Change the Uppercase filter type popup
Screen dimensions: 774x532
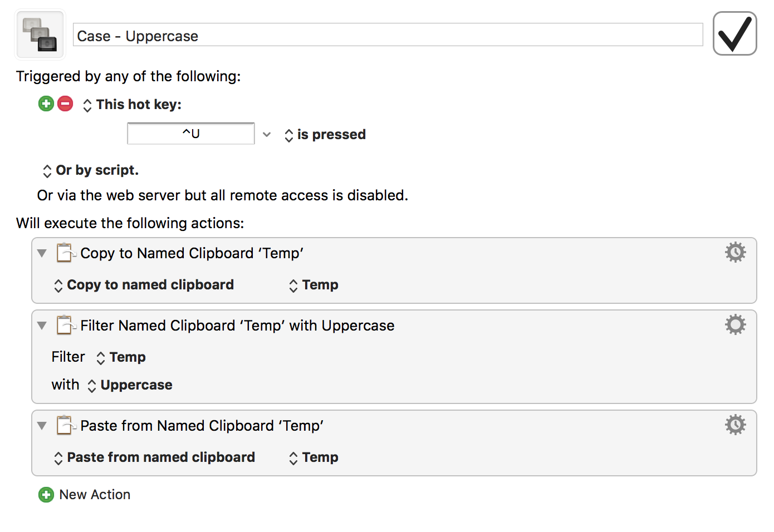tap(130, 385)
